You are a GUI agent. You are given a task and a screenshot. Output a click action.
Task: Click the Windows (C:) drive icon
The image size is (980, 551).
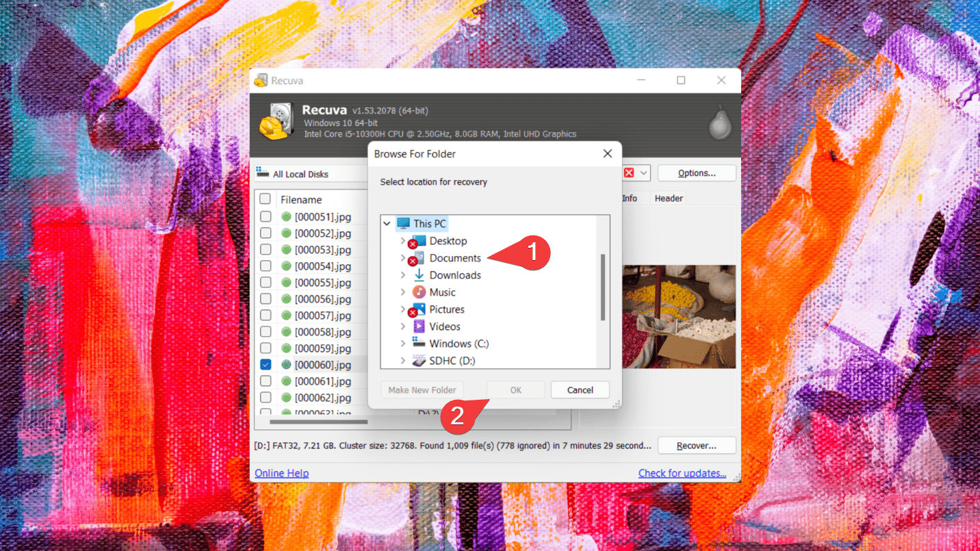pos(419,344)
